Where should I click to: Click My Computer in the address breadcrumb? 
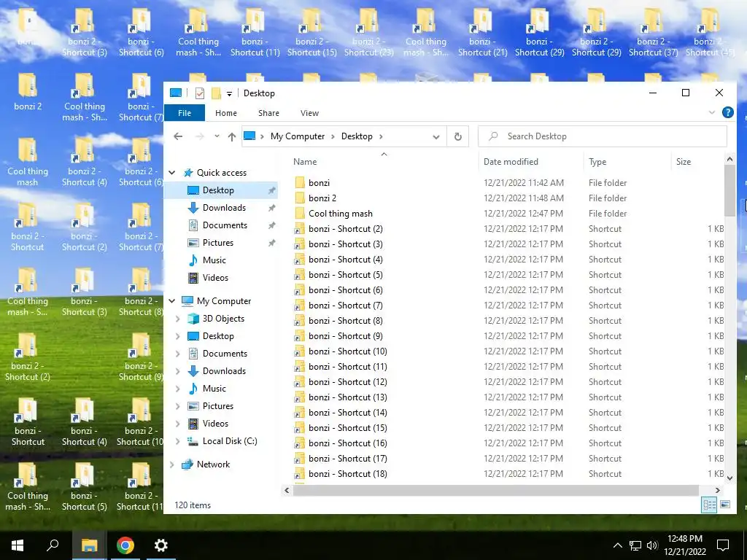(298, 136)
